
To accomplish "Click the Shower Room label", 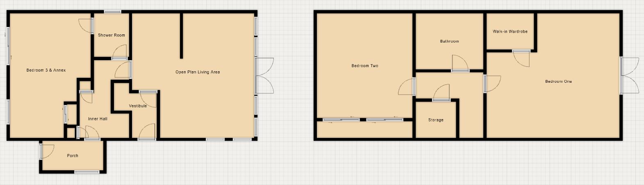I will tap(111, 35).
